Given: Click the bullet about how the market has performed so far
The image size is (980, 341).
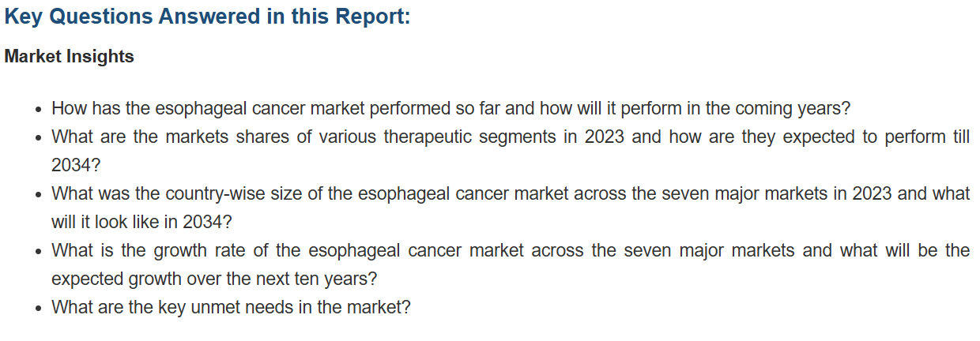Looking at the screenshot, I should (x=450, y=108).
